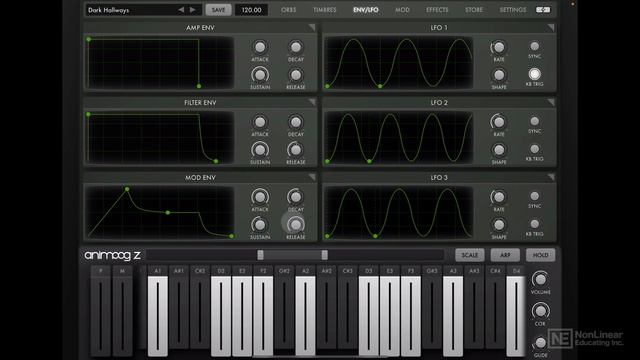Click the 120.00 tempo field
The height and width of the screenshot is (360, 640).
251,10
